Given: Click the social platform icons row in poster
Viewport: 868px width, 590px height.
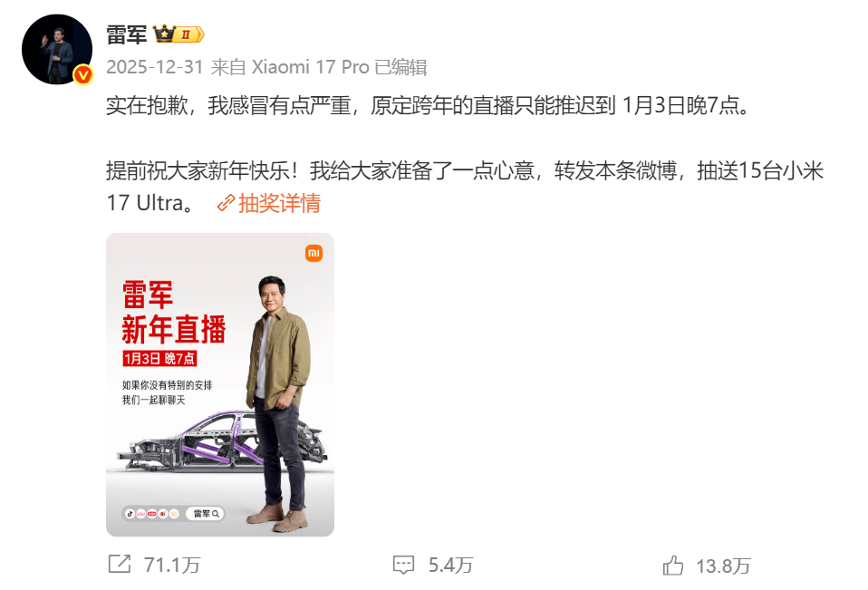Looking at the screenshot, I should click(151, 514).
